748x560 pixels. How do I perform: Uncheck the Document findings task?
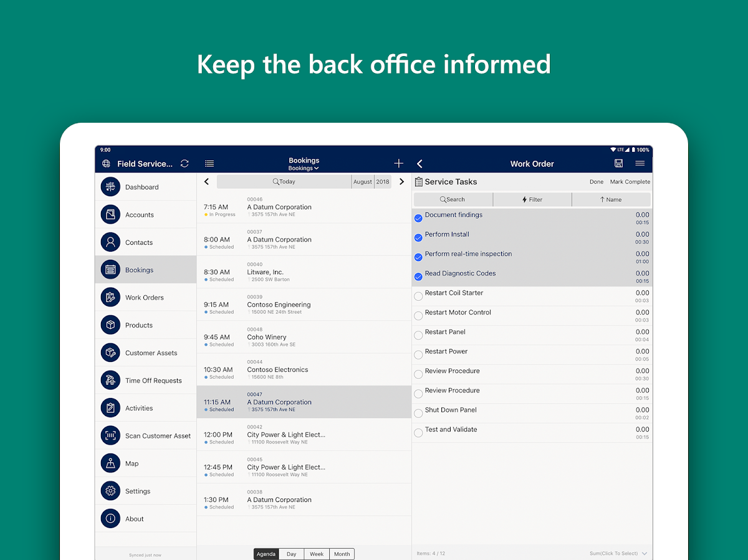418,219
